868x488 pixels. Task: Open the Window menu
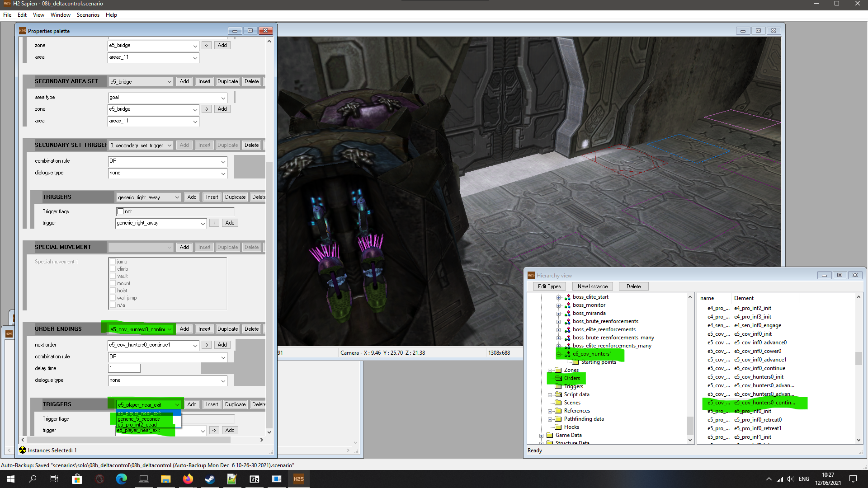point(60,15)
